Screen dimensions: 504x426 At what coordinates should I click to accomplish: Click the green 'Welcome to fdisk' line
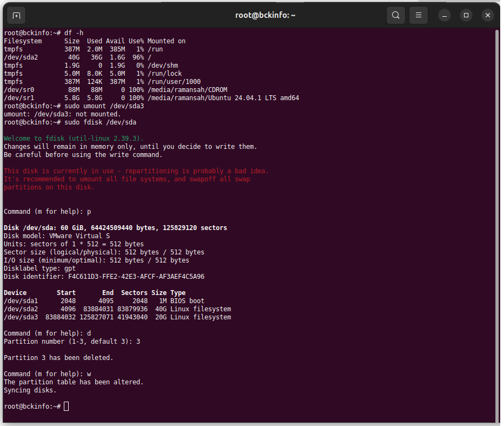click(74, 139)
